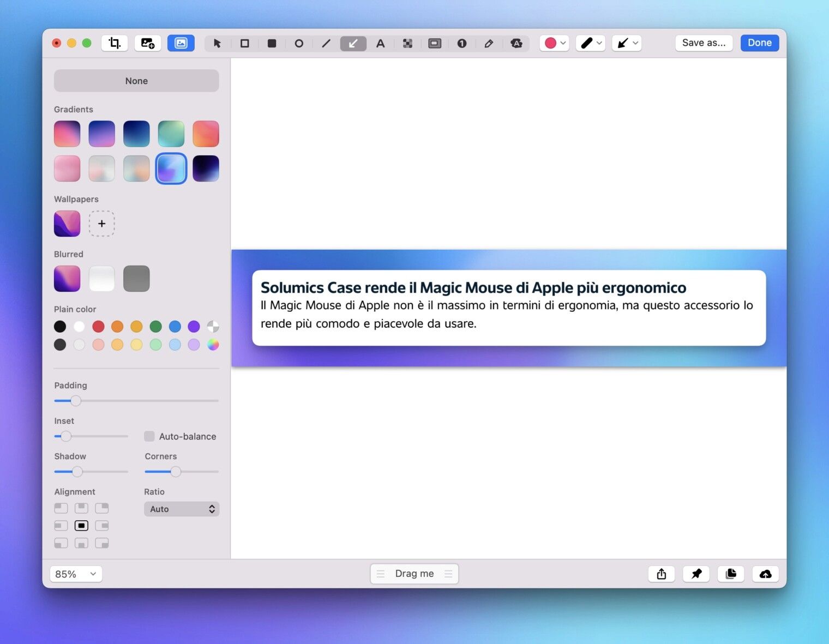Adjust the Corners slider
Viewport: 829px width, 644px height.
pyautogui.click(x=182, y=472)
